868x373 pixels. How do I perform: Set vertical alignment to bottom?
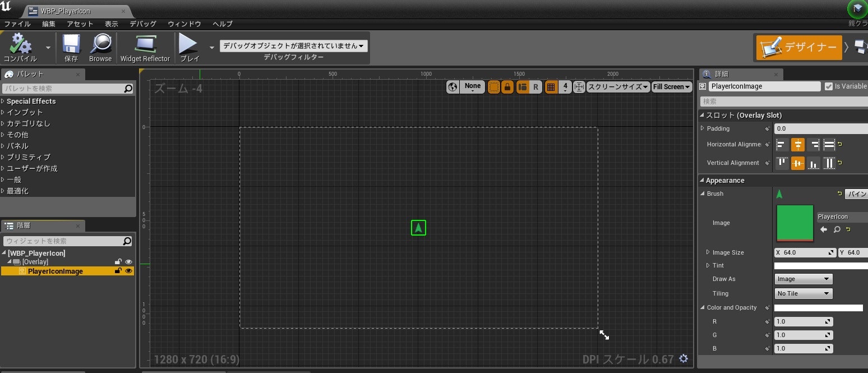coord(814,163)
